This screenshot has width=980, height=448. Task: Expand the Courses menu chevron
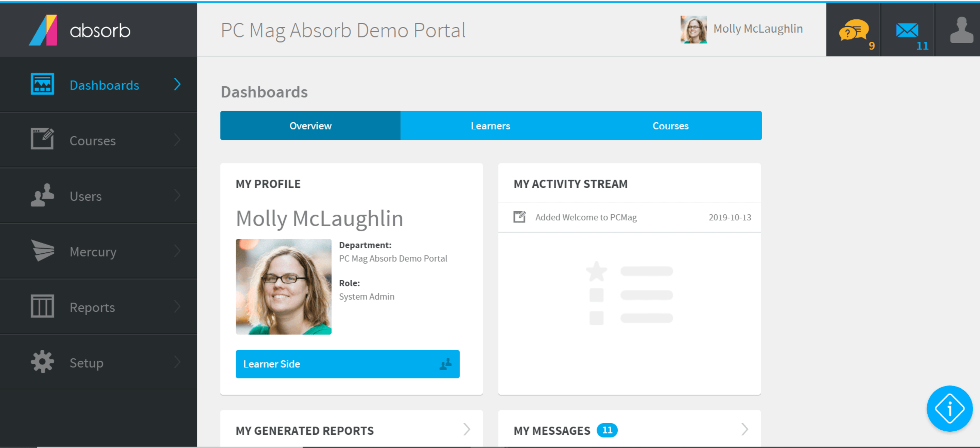click(177, 140)
